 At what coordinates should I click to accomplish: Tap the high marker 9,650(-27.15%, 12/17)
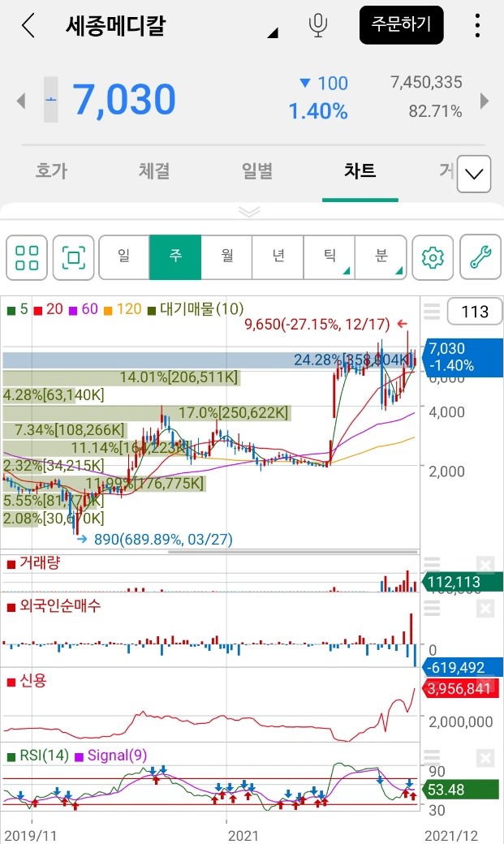[x=317, y=324]
